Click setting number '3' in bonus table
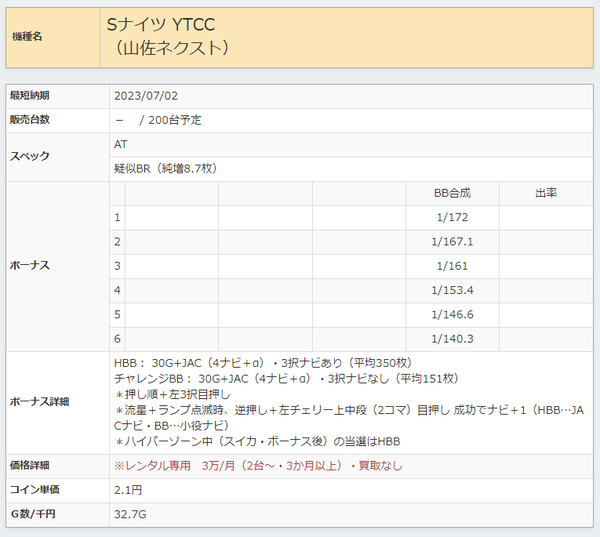Image resolution: width=600 pixels, height=537 pixels. [117, 266]
